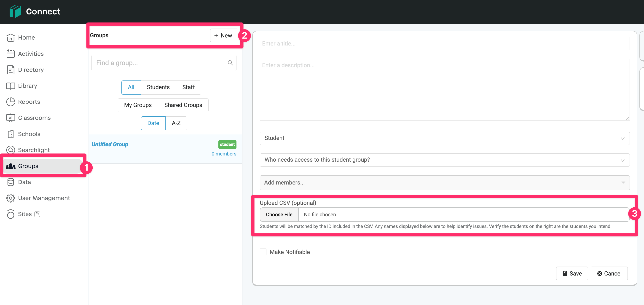The image size is (644, 305).
Task: Select the My Groups tab
Action: tap(138, 105)
